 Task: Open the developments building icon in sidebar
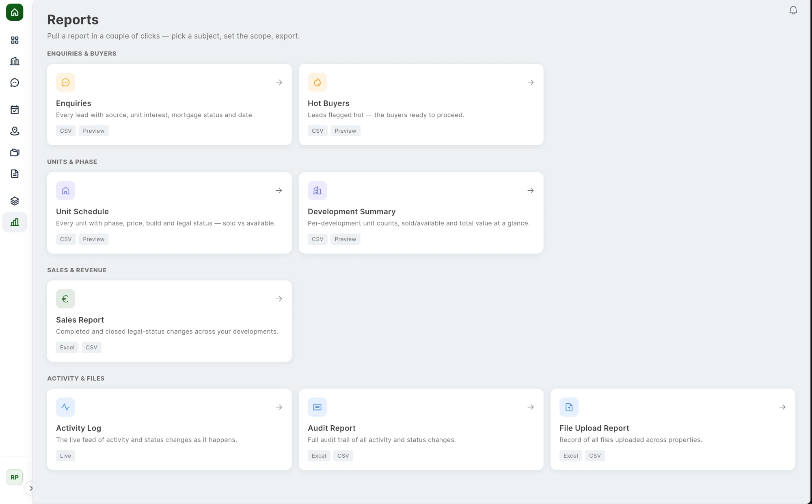coord(15,61)
